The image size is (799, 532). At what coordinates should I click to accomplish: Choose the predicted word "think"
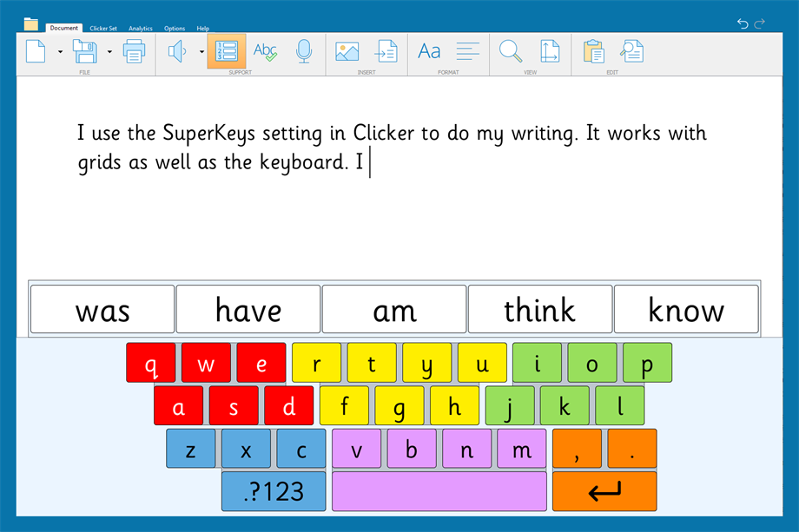pos(540,310)
